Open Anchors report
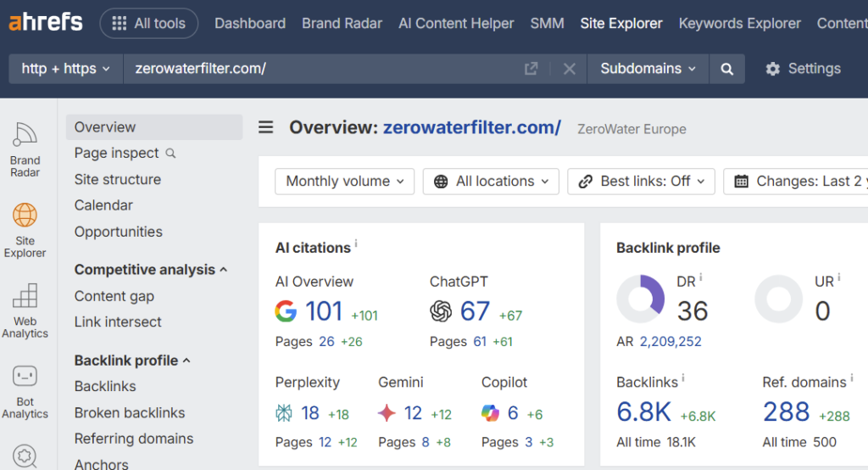This screenshot has width=868, height=470. point(102,464)
